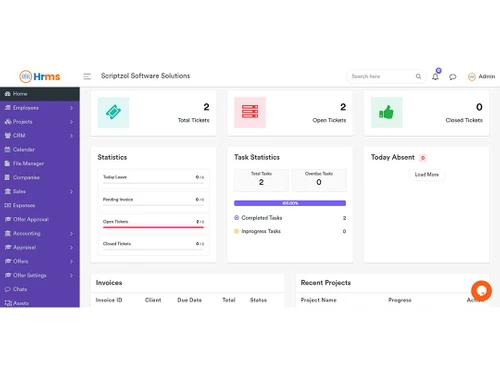Click the Calendar sidebar icon

pos(8,149)
